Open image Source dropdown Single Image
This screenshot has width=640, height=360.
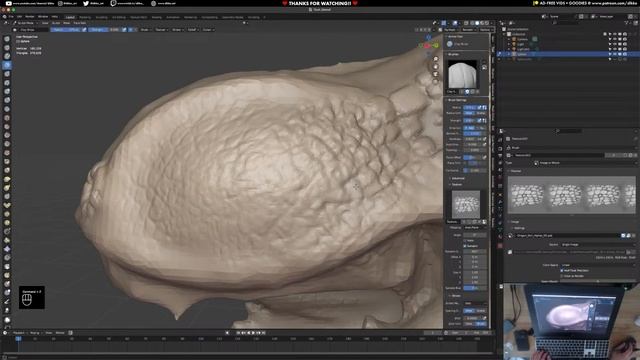tap(598, 244)
